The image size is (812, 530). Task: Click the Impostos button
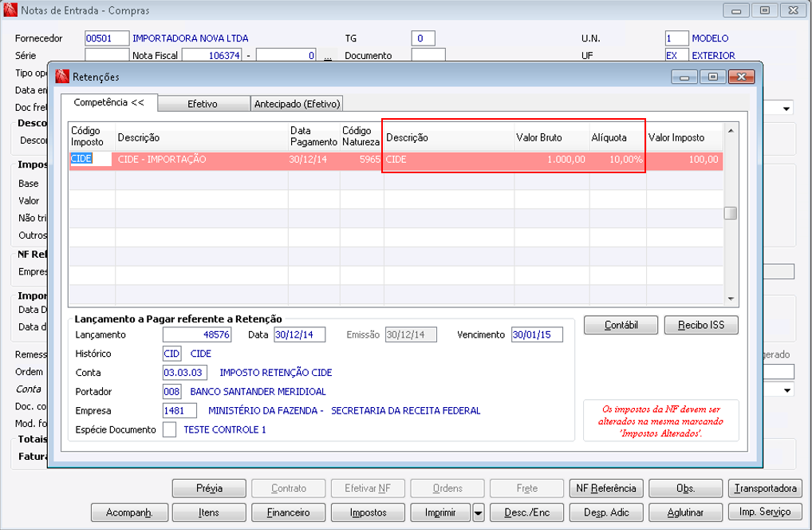(x=369, y=512)
